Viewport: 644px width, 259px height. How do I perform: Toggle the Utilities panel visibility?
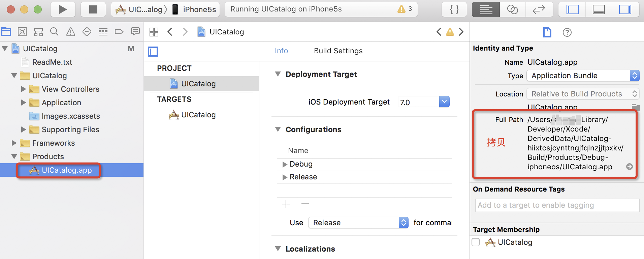click(x=625, y=9)
